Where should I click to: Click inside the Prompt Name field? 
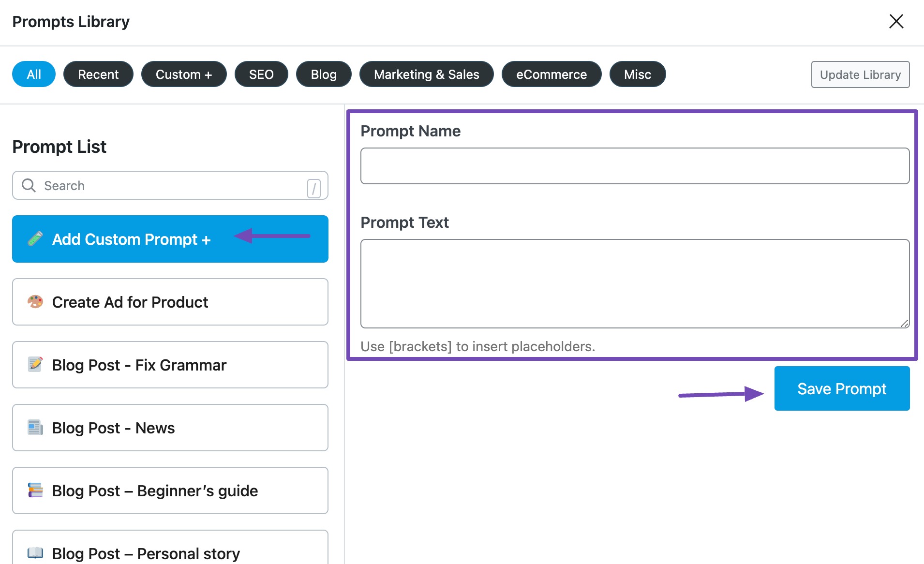[x=634, y=165]
